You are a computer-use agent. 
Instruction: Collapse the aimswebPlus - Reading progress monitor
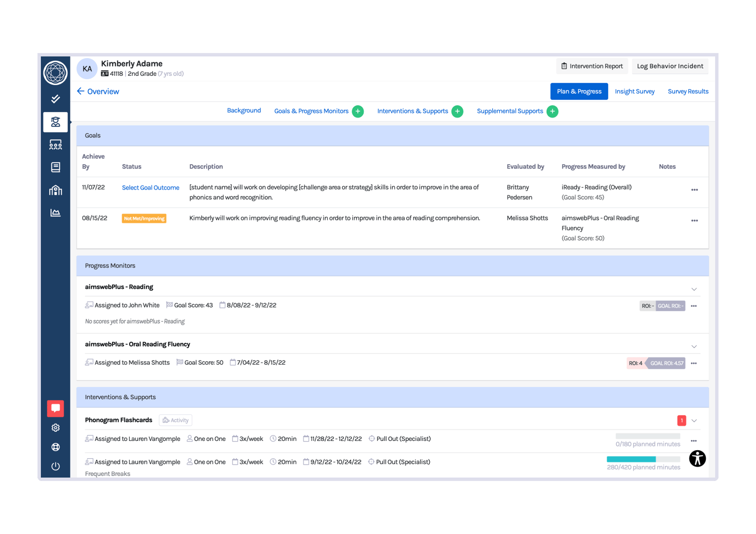tap(694, 289)
